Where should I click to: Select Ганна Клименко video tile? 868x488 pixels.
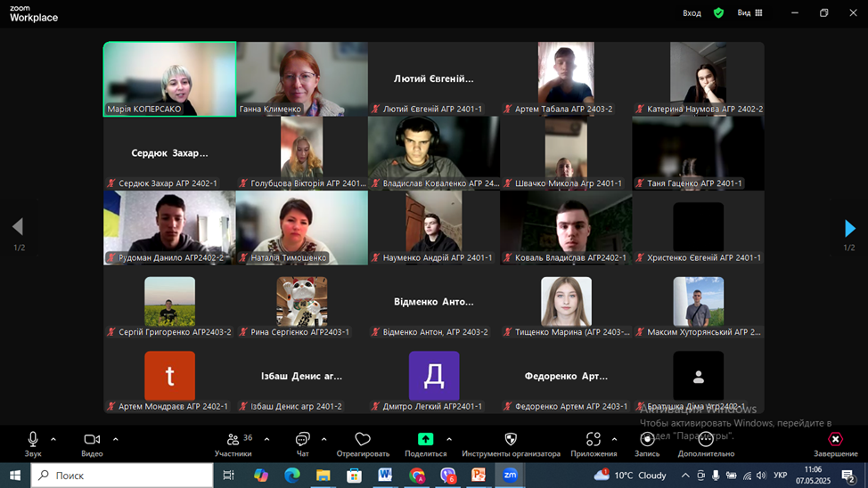coord(302,78)
